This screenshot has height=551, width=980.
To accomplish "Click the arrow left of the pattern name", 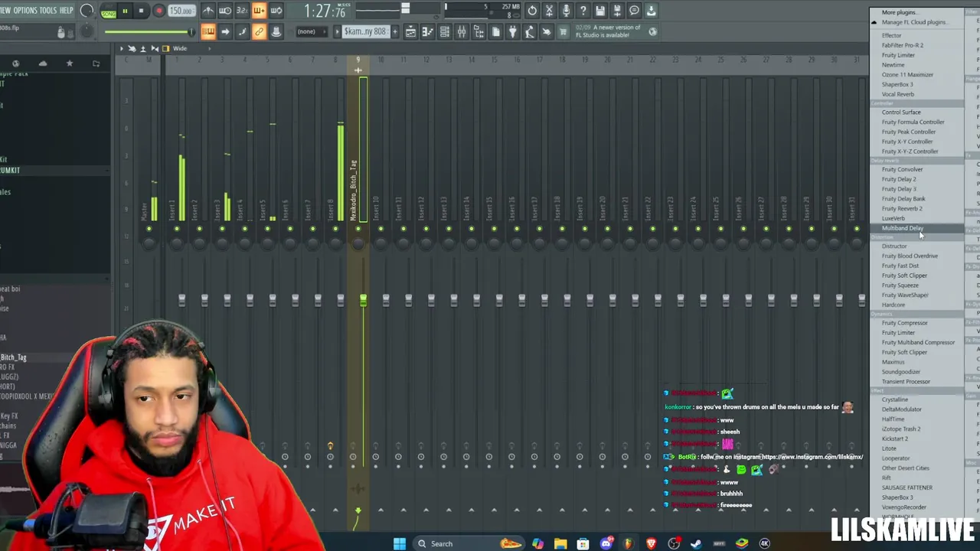I will [337, 31].
